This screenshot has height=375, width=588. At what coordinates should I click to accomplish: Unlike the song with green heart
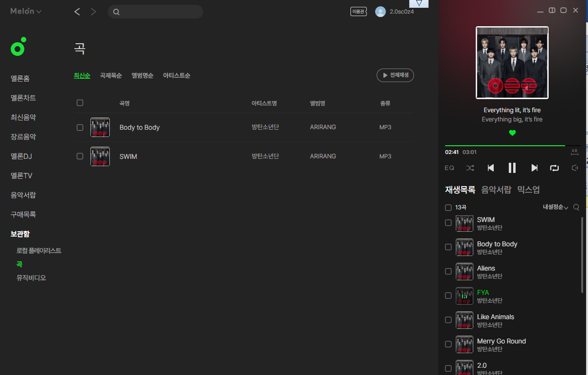click(512, 133)
